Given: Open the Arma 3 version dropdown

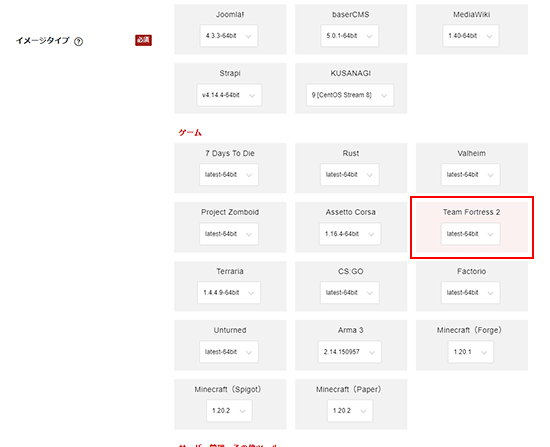Looking at the screenshot, I should tap(349, 352).
